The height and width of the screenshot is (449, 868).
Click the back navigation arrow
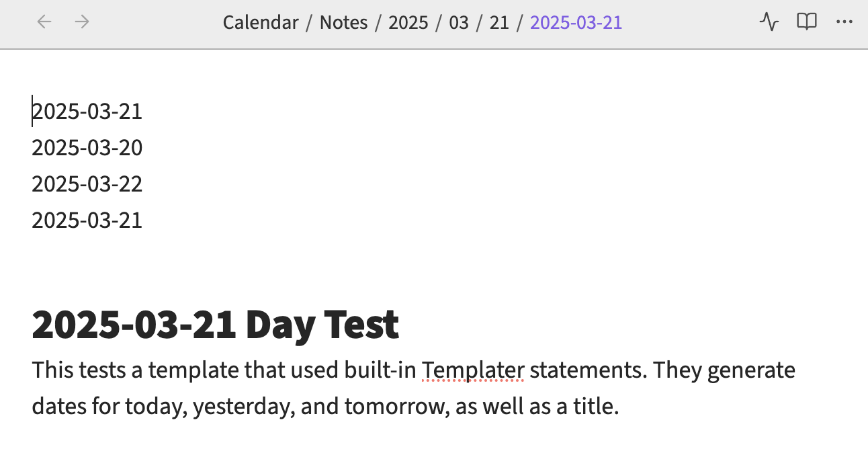pyautogui.click(x=44, y=22)
